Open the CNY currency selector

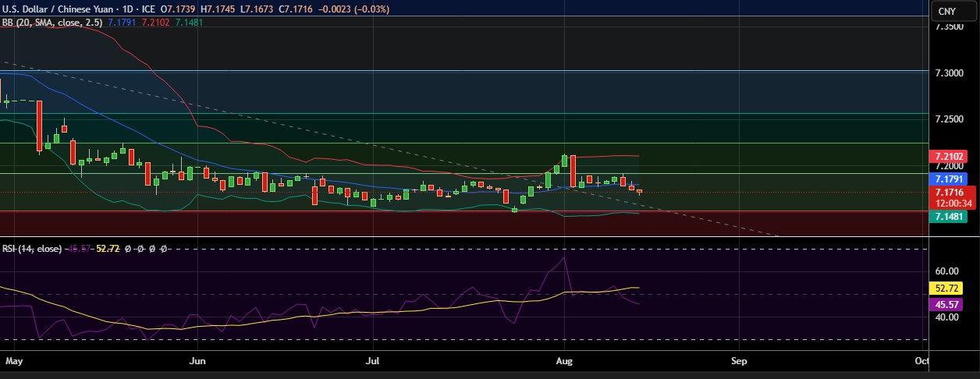[946, 11]
